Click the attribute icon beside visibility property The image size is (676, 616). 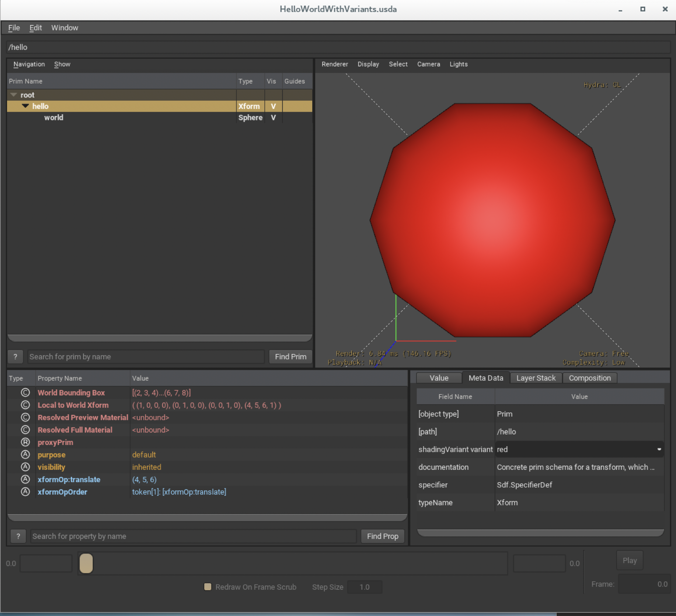(25, 467)
